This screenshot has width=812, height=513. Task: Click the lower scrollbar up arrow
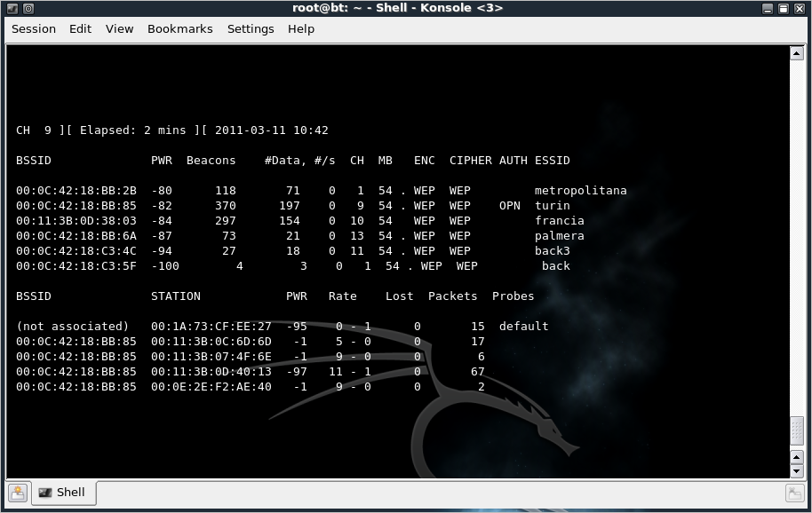797,457
